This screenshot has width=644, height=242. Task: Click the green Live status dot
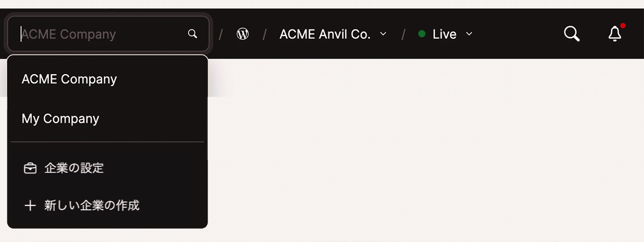422,34
